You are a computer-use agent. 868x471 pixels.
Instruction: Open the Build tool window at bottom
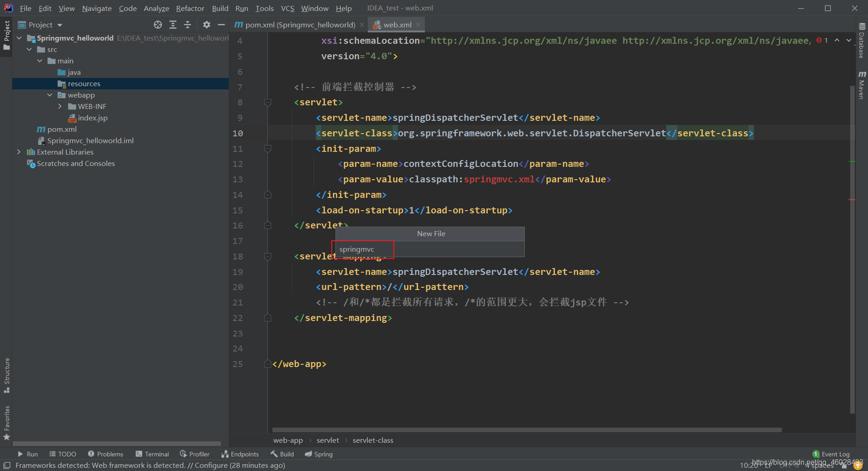click(282, 454)
